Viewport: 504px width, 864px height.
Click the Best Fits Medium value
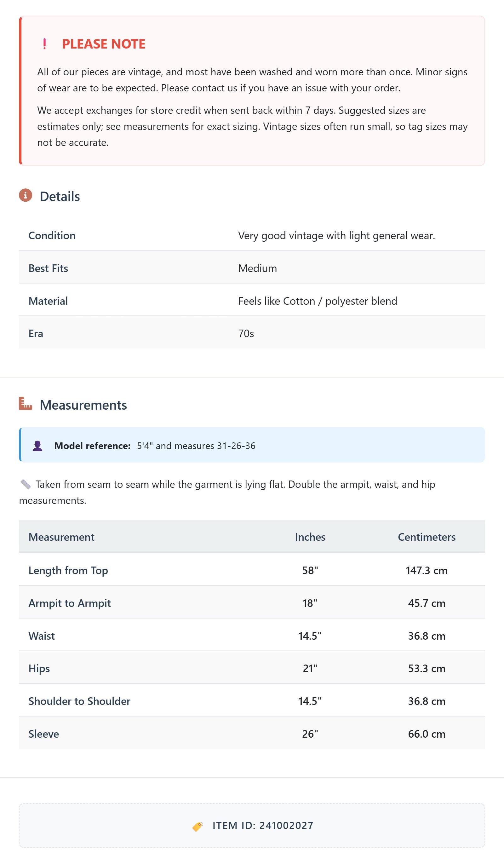point(257,268)
